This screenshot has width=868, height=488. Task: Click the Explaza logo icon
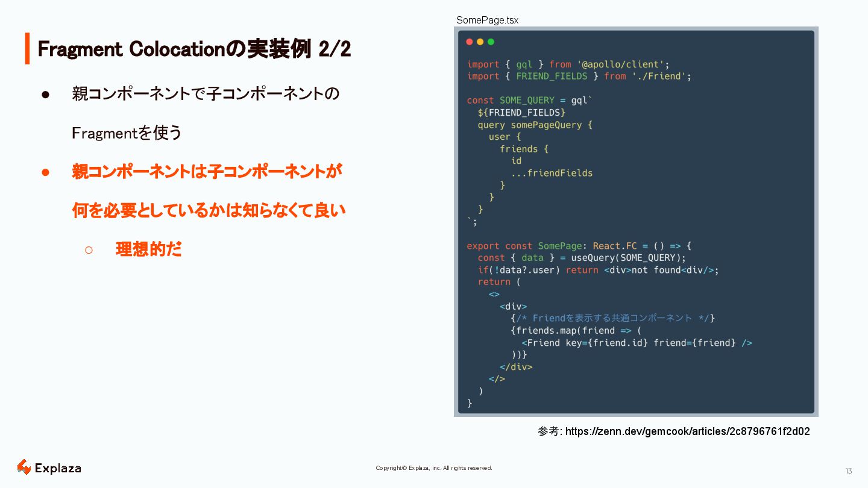point(24,467)
